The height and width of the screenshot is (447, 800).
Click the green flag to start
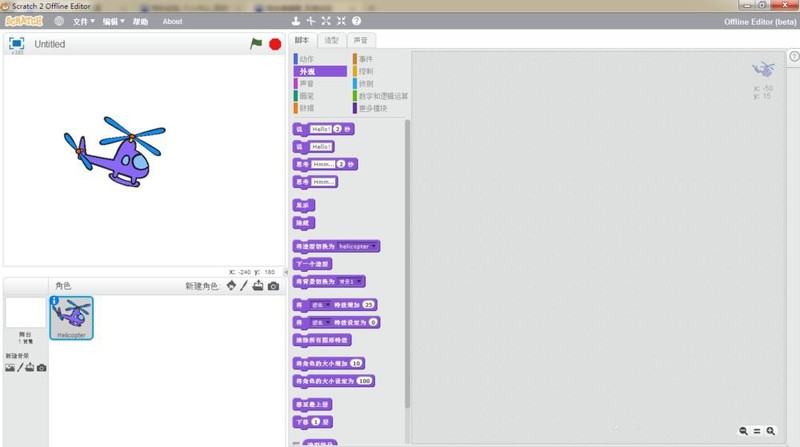[256, 44]
